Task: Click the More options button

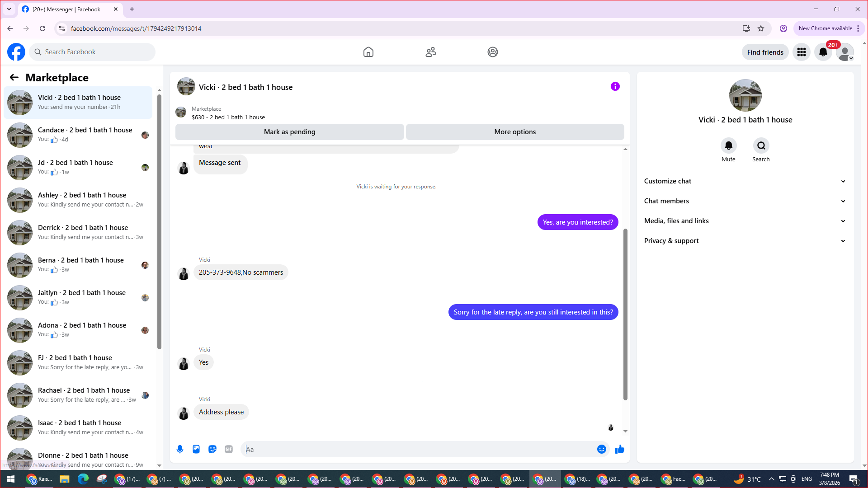Action: click(x=515, y=132)
